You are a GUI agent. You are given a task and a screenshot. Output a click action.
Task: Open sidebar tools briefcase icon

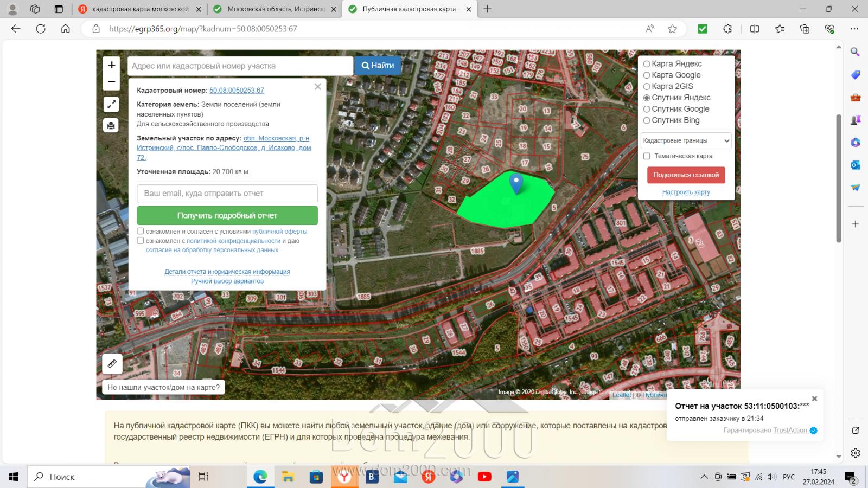[x=856, y=98]
